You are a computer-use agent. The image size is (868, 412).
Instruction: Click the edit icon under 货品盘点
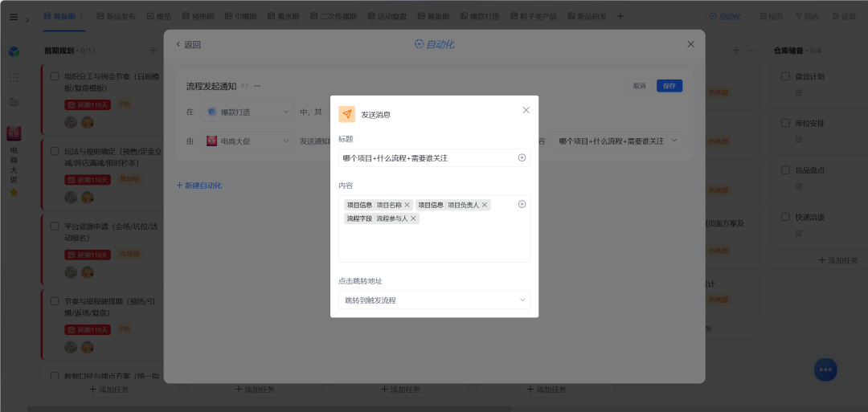pyautogui.click(x=799, y=186)
